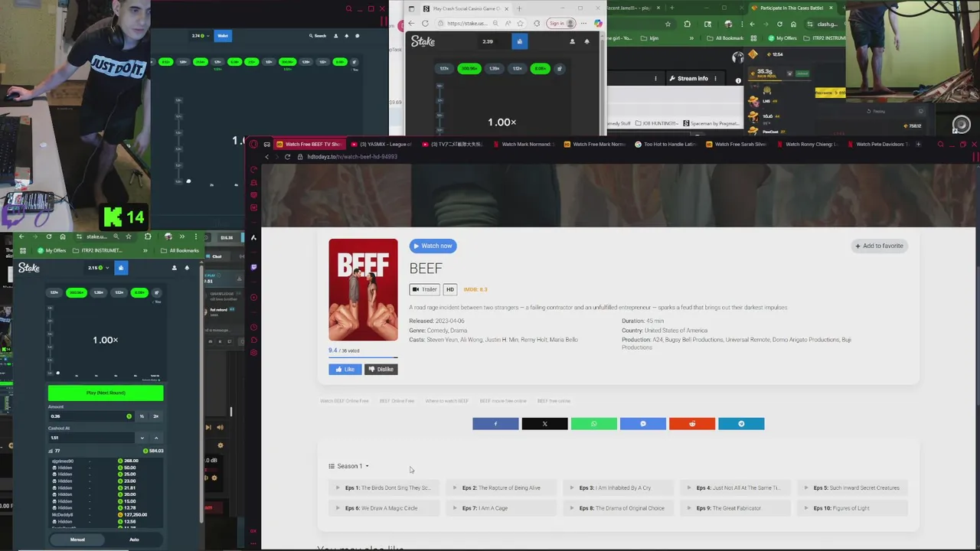Viewport: 980px width, 551px height.
Task: Click user icon in Edge Stake window
Action: coord(572,41)
